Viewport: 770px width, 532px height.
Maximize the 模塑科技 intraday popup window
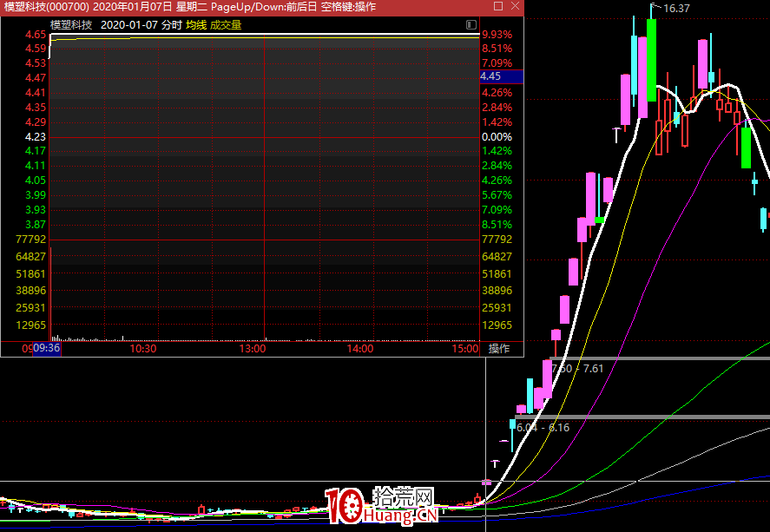pyautogui.click(x=497, y=7)
